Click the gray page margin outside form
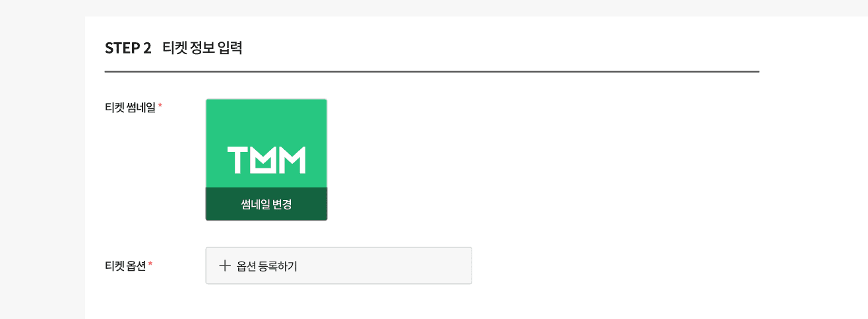The width and height of the screenshot is (868, 319). [x=42, y=165]
